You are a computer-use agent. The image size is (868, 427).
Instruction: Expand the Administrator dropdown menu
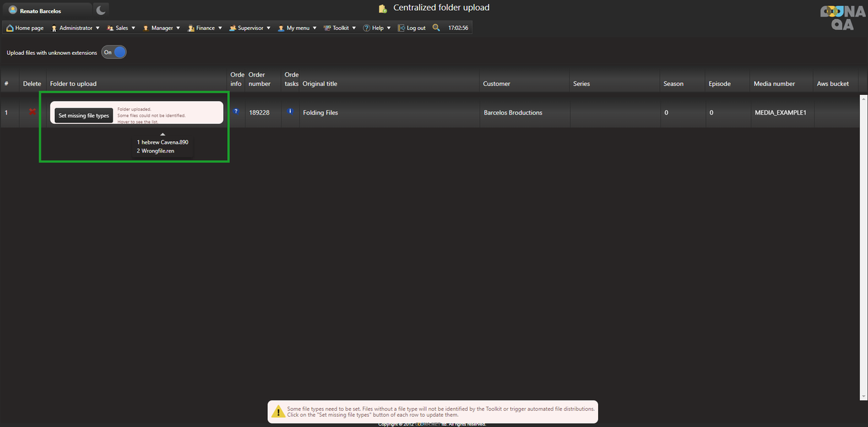75,28
